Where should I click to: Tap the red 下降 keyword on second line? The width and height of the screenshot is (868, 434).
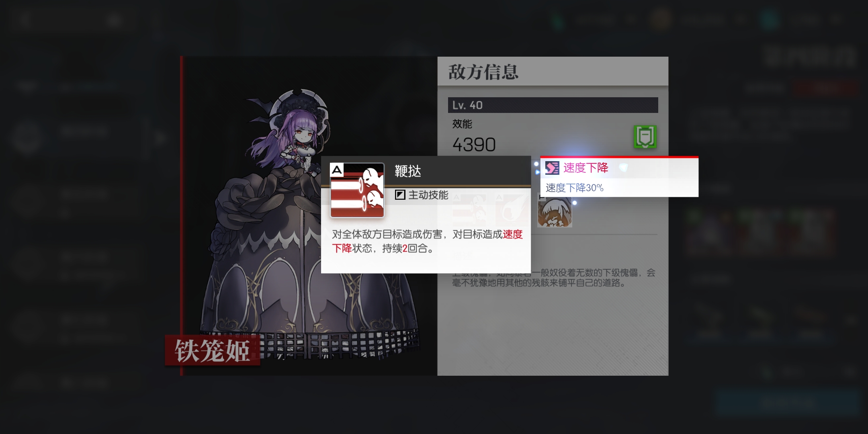[342, 248]
